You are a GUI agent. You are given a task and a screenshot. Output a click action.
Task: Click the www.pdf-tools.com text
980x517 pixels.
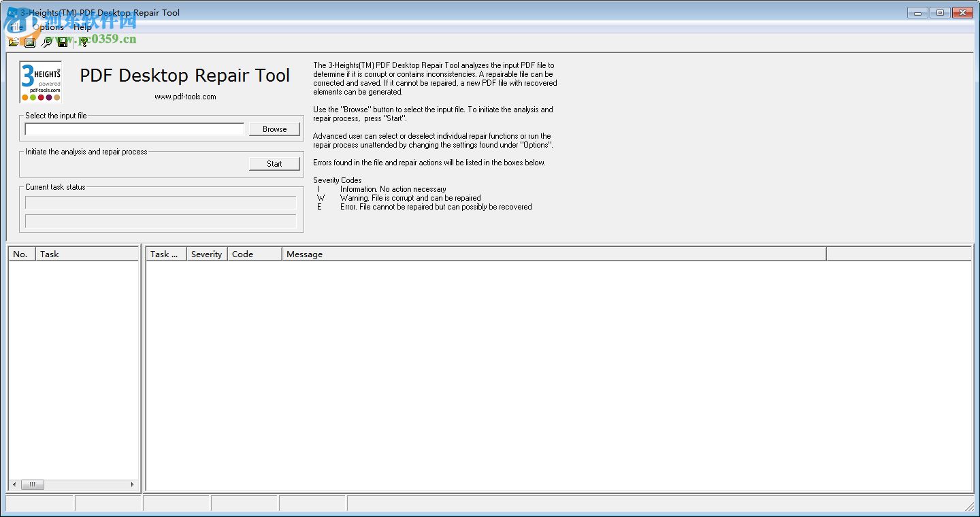click(x=185, y=97)
